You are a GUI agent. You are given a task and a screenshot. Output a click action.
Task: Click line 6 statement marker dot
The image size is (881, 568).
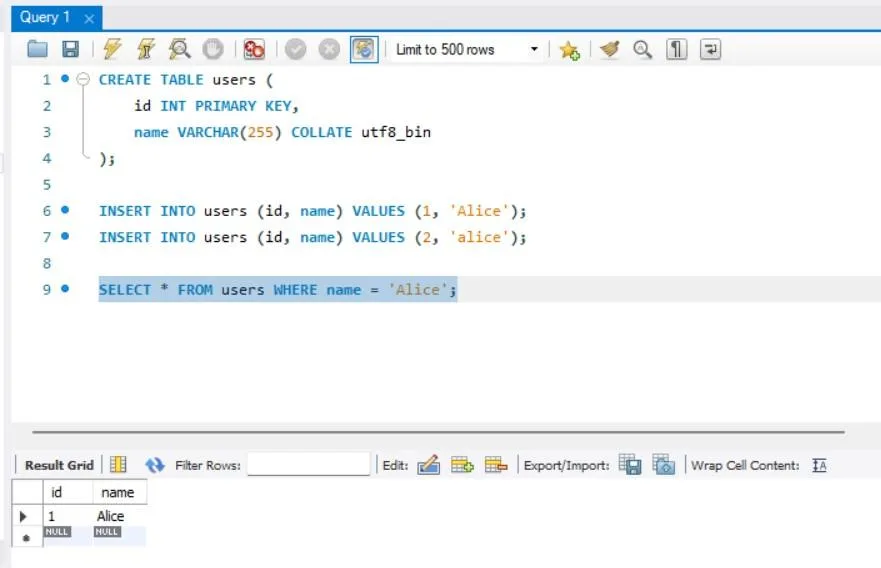point(65,210)
